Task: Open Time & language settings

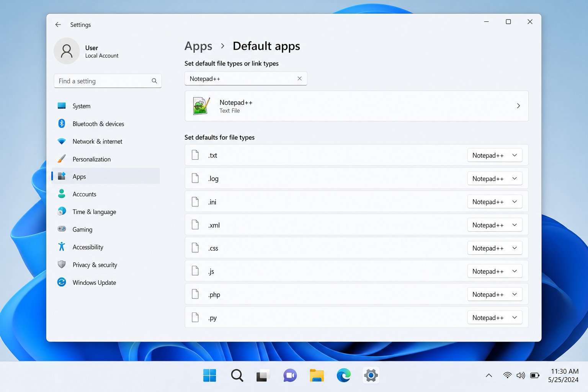Action: (x=106, y=212)
